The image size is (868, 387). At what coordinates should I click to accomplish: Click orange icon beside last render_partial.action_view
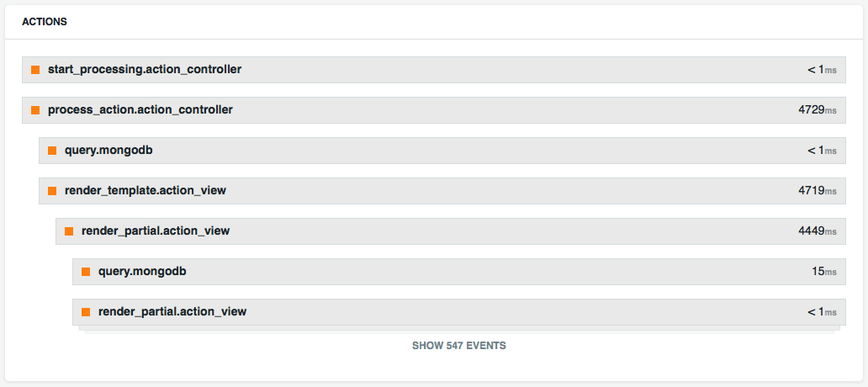coord(86,312)
